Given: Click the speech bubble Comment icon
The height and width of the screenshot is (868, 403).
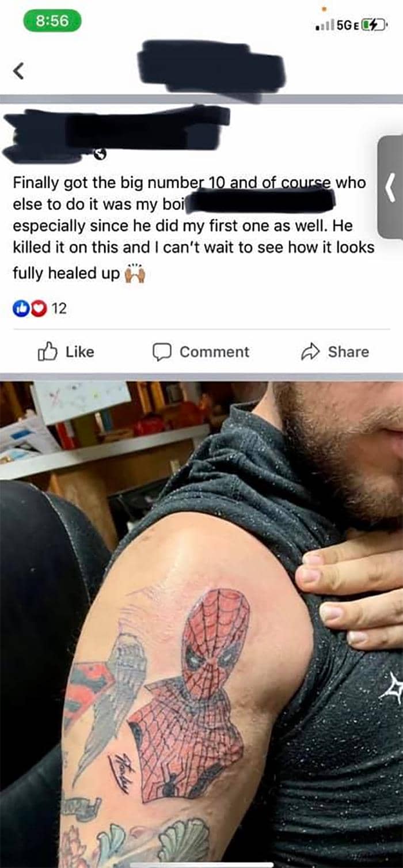Looking at the screenshot, I should pos(161,352).
